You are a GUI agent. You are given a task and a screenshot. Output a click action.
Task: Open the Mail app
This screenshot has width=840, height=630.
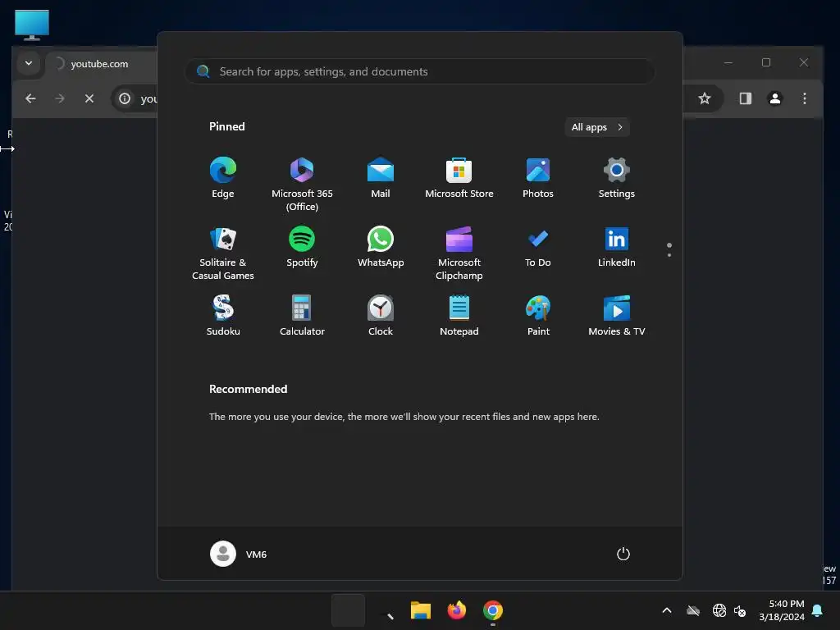point(381,178)
